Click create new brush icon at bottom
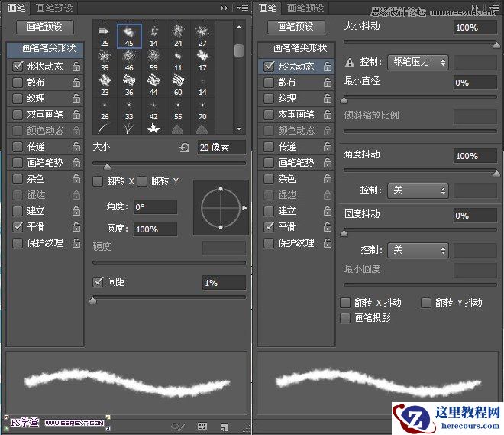The height and width of the screenshot is (435, 504). (x=225, y=427)
